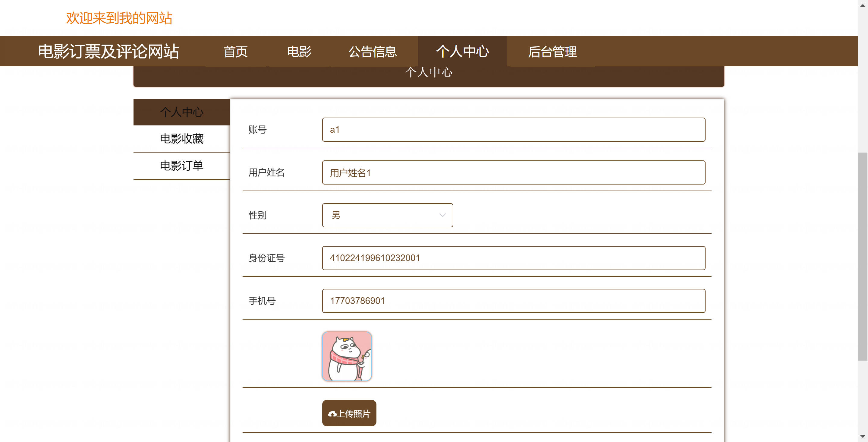
Task: Click the cloud upload icon
Action: point(332,414)
